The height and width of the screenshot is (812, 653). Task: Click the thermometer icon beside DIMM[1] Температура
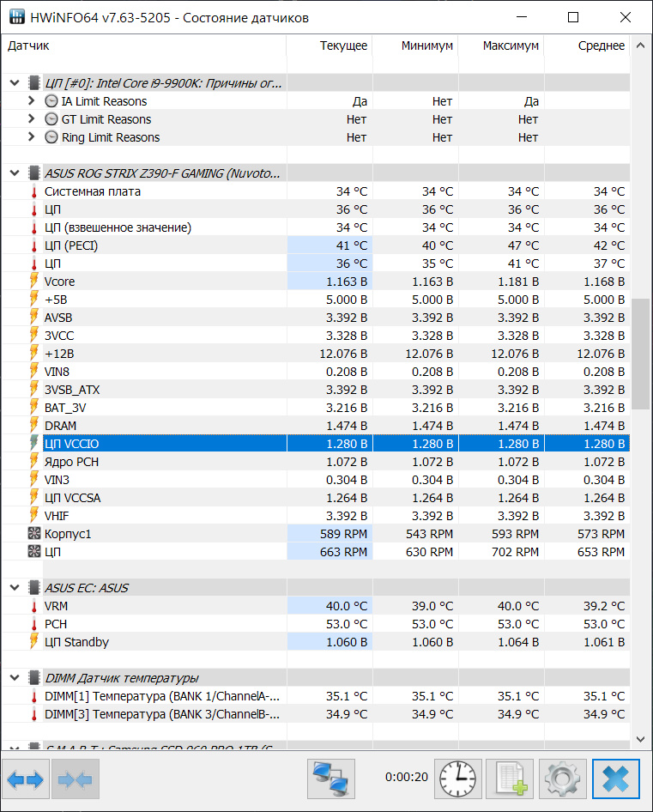point(34,696)
